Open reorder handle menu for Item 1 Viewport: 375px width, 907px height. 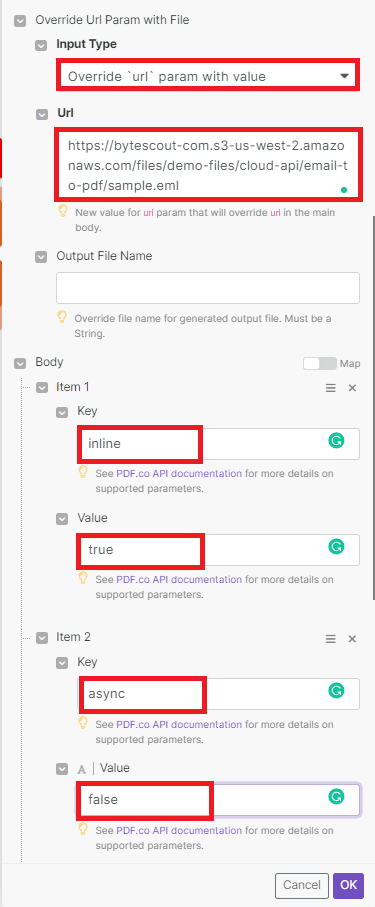330,388
